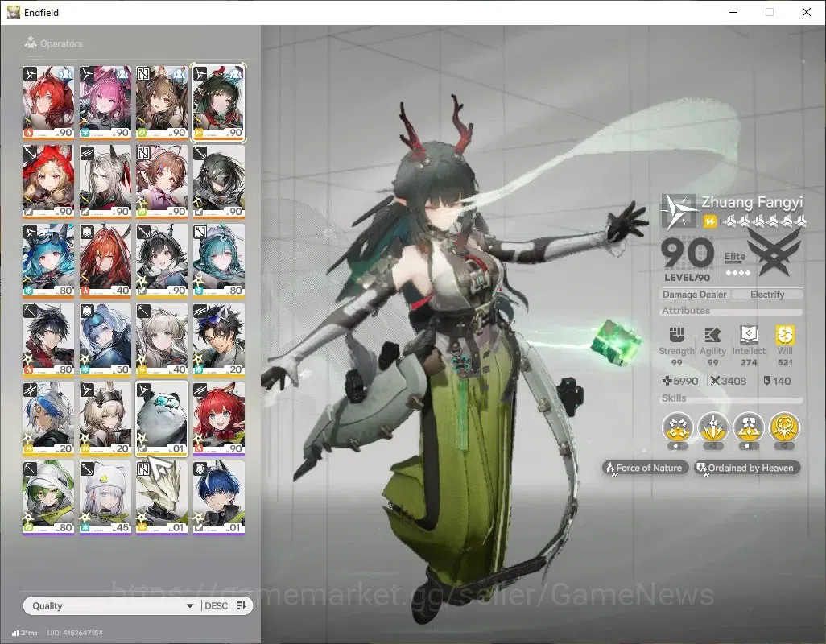
Task: Click the first skill icon
Action: pos(677,427)
